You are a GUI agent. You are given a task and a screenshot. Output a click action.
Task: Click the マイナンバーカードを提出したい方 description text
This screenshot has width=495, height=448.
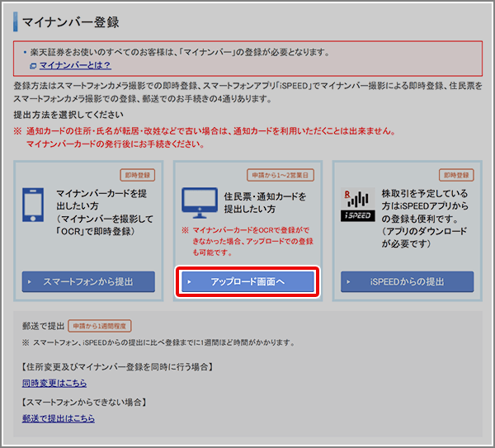coord(105,212)
